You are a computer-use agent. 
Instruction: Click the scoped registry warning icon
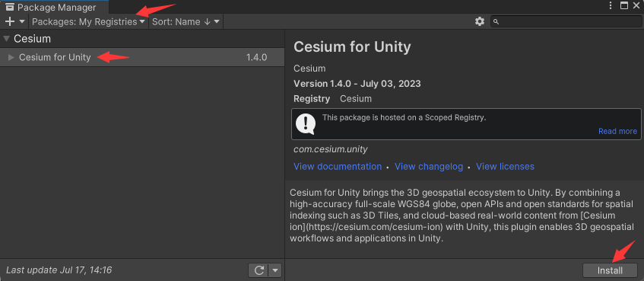[306, 124]
